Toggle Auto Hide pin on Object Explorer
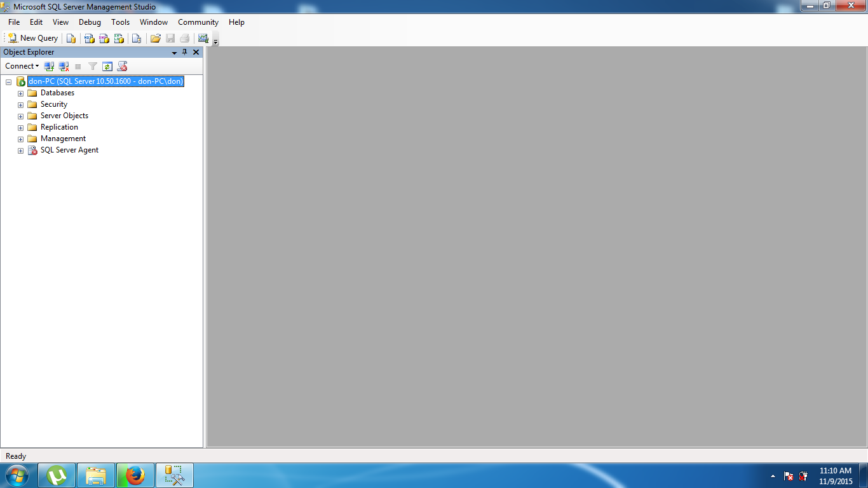 (185, 52)
